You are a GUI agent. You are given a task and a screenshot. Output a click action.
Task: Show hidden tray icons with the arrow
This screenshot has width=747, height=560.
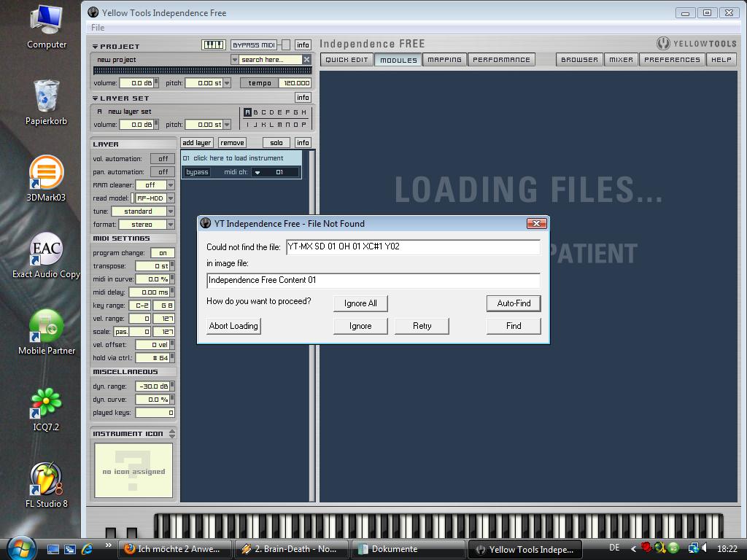(x=634, y=549)
